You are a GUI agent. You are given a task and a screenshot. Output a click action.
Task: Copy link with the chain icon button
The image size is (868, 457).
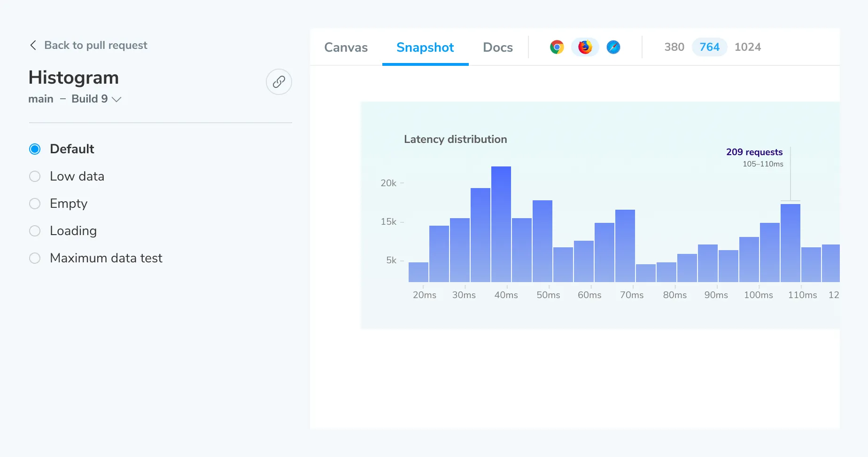tap(279, 82)
